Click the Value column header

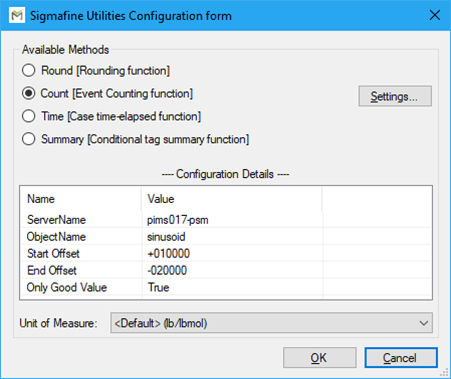point(232,199)
